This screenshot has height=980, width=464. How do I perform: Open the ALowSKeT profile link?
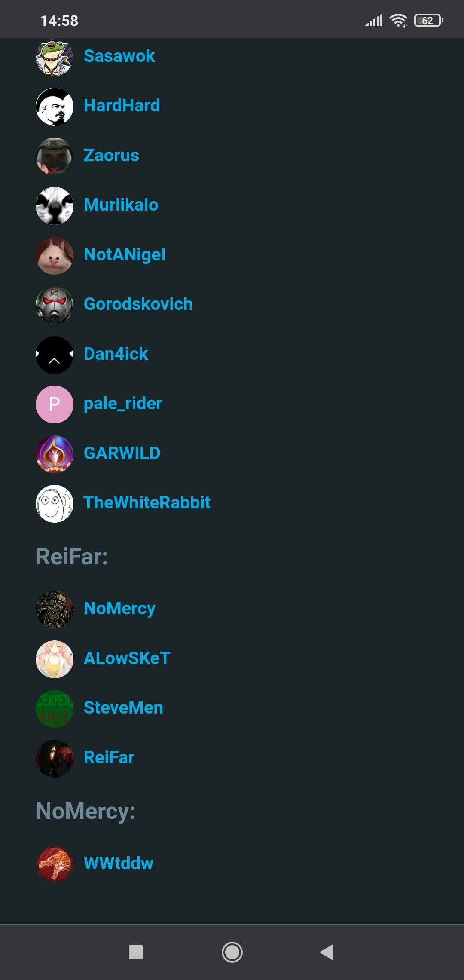pyautogui.click(x=127, y=658)
